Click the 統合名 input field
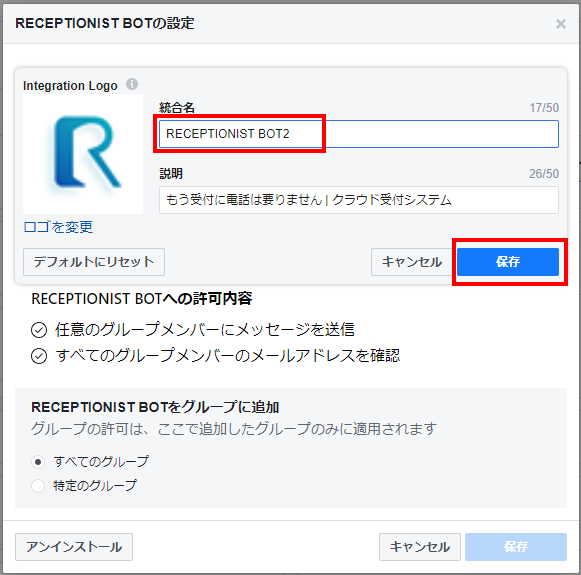This screenshot has height=575, width=581. coord(359,134)
